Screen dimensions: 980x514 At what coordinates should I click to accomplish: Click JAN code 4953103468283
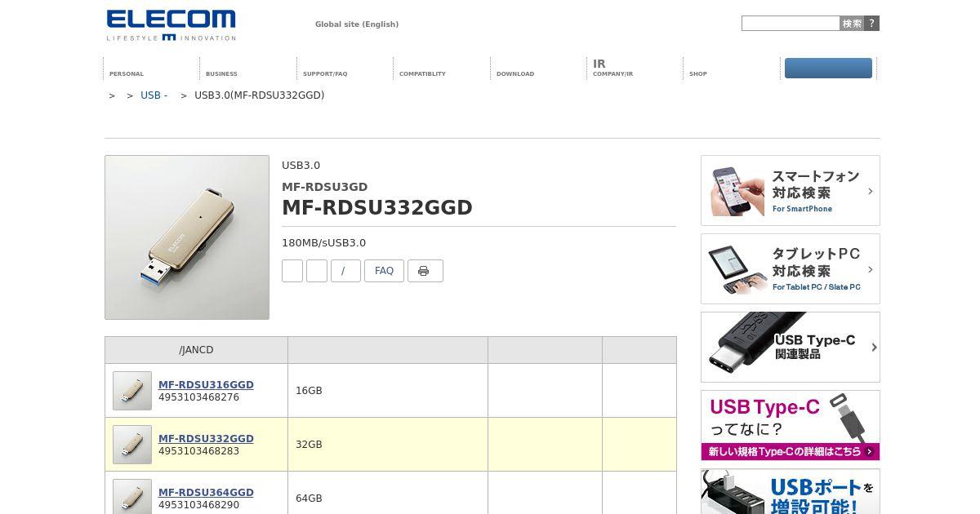[199, 451]
